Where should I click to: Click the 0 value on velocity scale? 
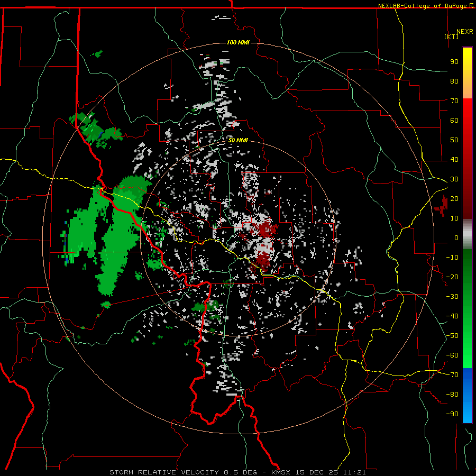coord(456,238)
